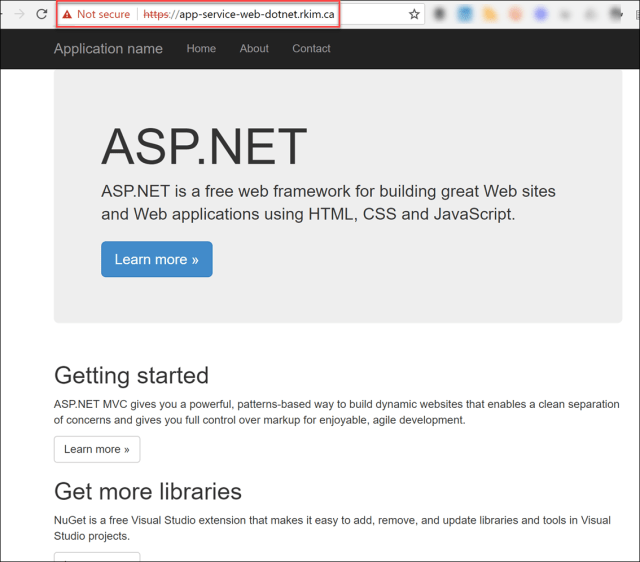Click the large ASP.NET heading
The width and height of the screenshot is (640, 562).
[204, 148]
